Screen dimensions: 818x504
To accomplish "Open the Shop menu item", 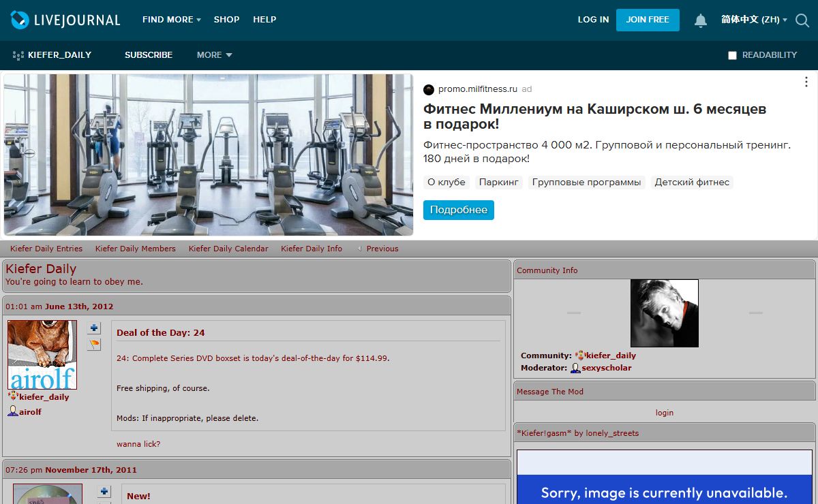I will [226, 20].
